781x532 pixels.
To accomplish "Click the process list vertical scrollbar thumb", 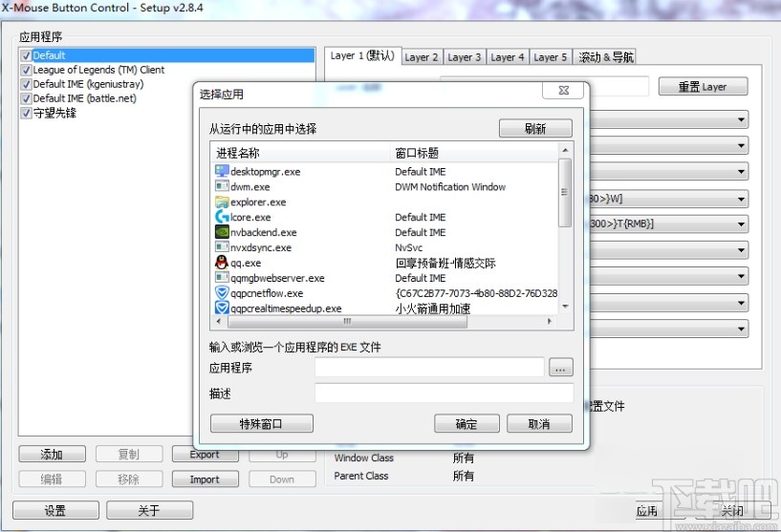I will pyautogui.click(x=565, y=193).
